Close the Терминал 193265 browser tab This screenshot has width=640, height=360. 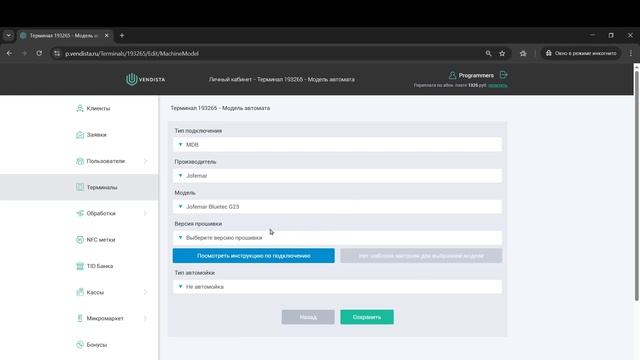coord(107,36)
